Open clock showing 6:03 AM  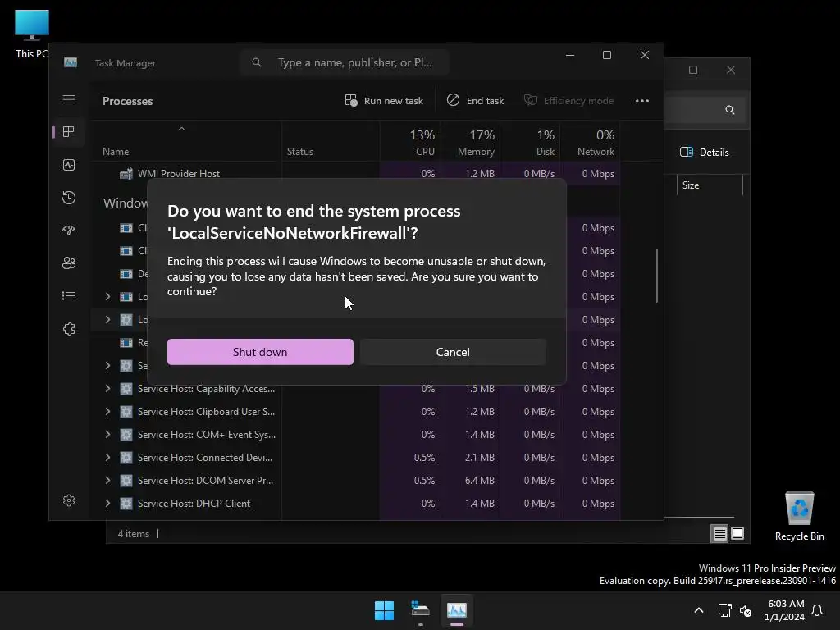[x=785, y=610]
